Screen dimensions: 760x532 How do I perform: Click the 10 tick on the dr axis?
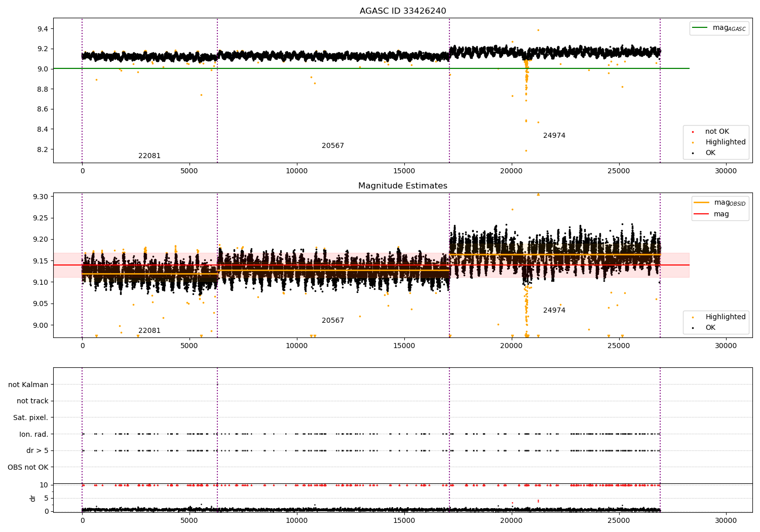(x=44, y=485)
